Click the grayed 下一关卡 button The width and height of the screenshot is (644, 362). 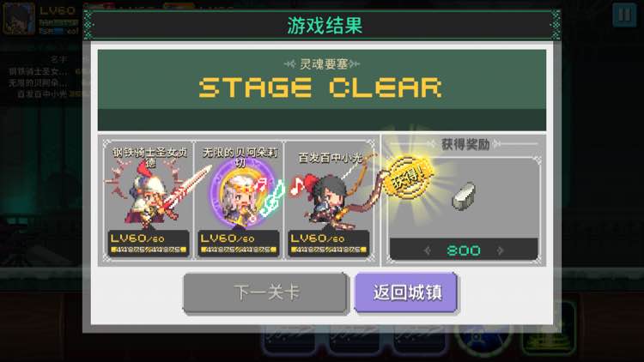(x=266, y=293)
